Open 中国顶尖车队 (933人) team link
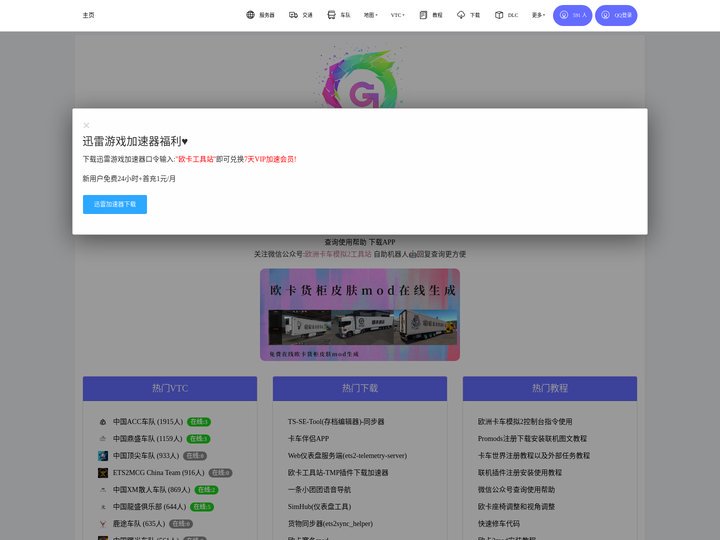The height and width of the screenshot is (540, 720). [146, 456]
